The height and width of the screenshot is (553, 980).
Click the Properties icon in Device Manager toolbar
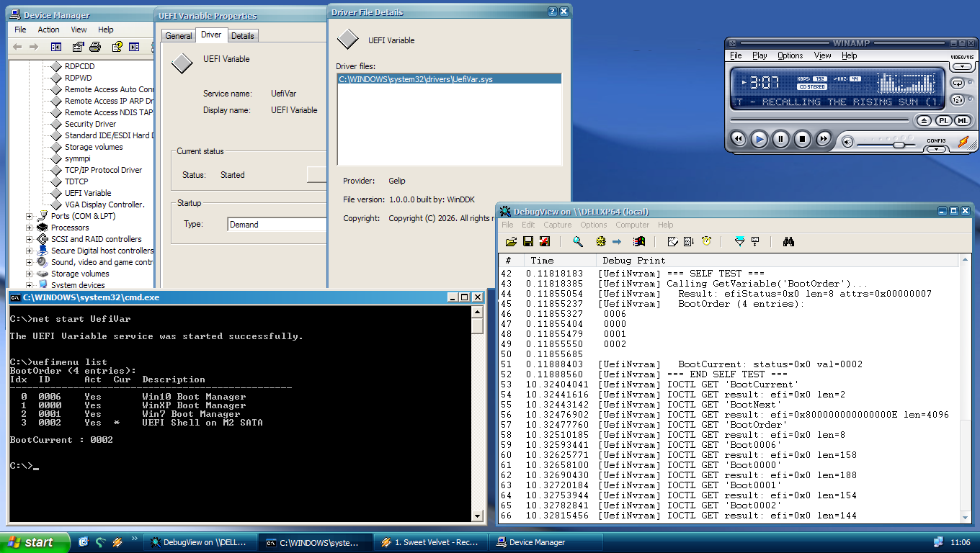pos(78,47)
